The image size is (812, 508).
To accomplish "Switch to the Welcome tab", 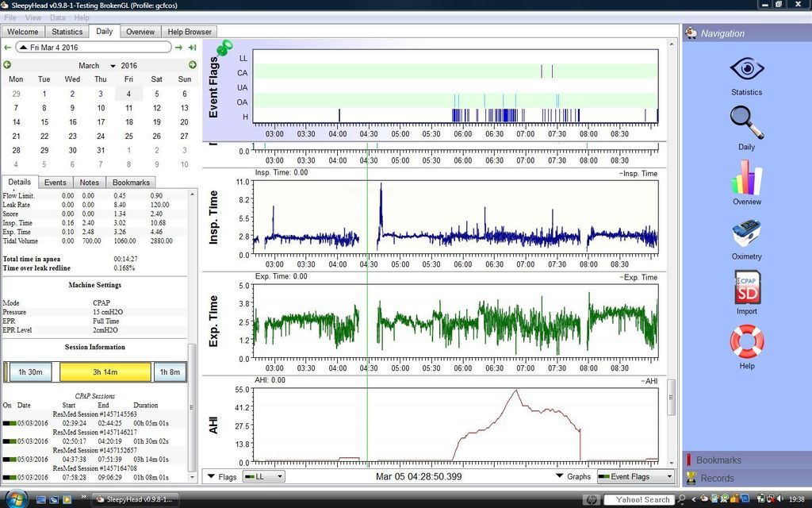I will click(x=23, y=32).
